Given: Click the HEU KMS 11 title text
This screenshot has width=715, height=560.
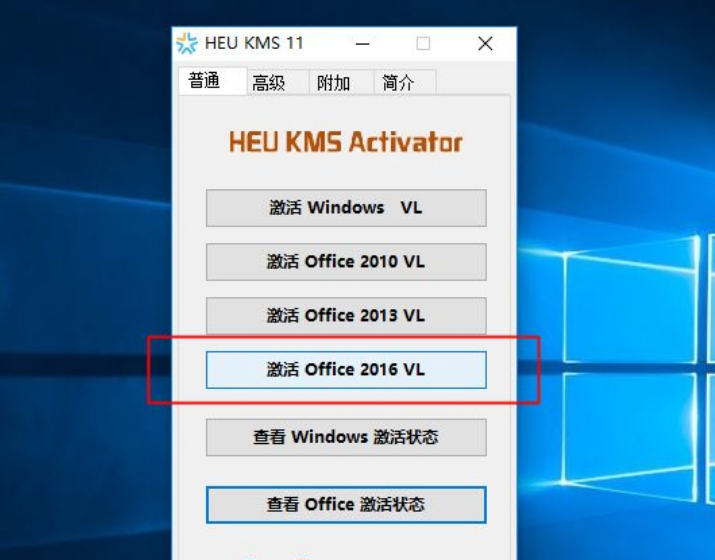Looking at the screenshot, I should tap(254, 43).
